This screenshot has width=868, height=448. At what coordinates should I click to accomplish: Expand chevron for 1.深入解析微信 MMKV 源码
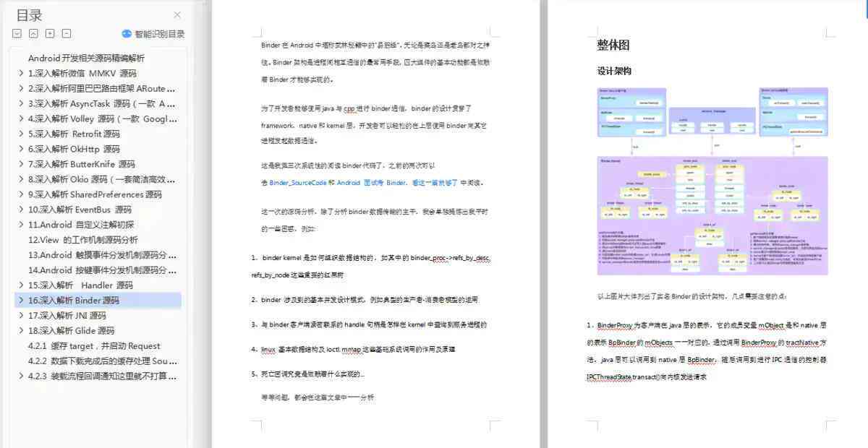tap(20, 73)
